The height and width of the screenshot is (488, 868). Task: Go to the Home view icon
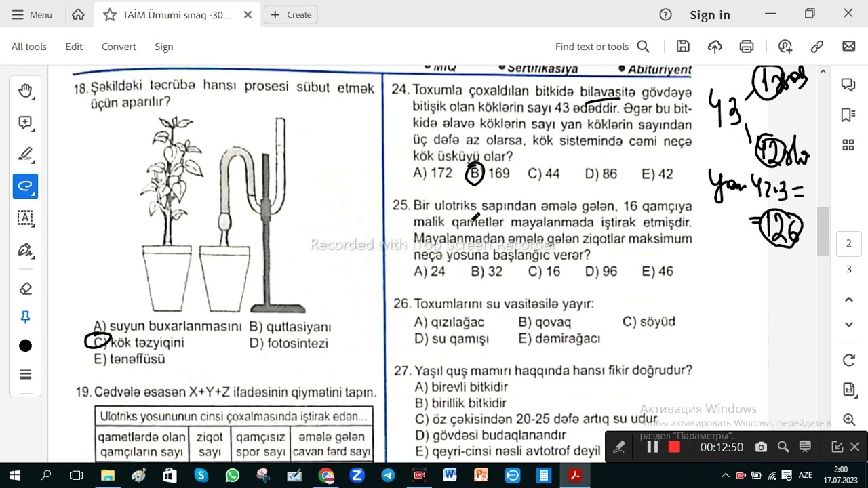tap(78, 14)
